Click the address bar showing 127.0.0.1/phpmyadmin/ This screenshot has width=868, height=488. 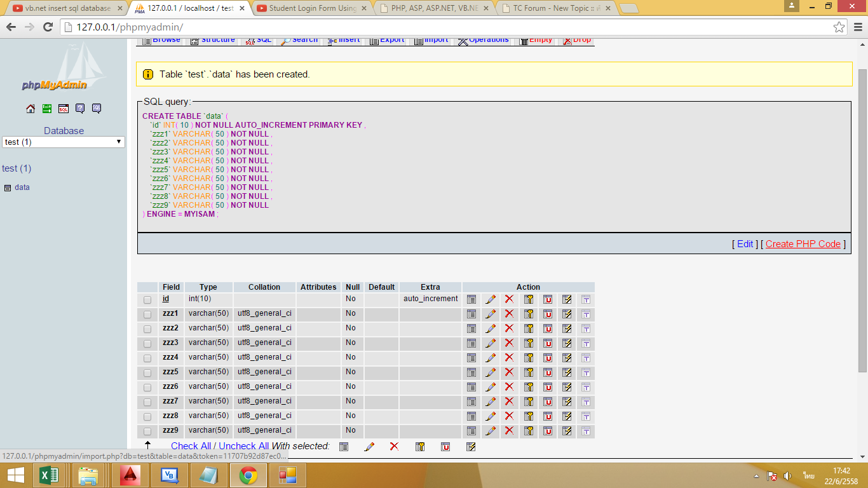coord(445,27)
